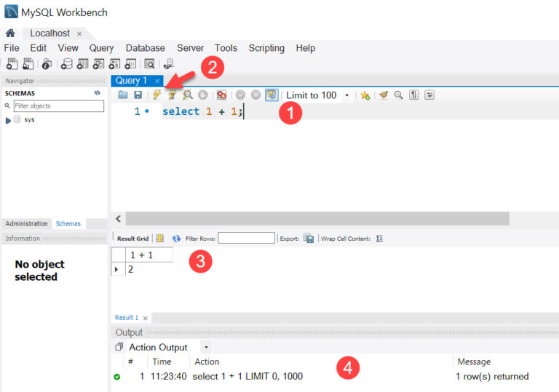Close the Result 1 tab
The image size is (559, 392).
point(145,318)
